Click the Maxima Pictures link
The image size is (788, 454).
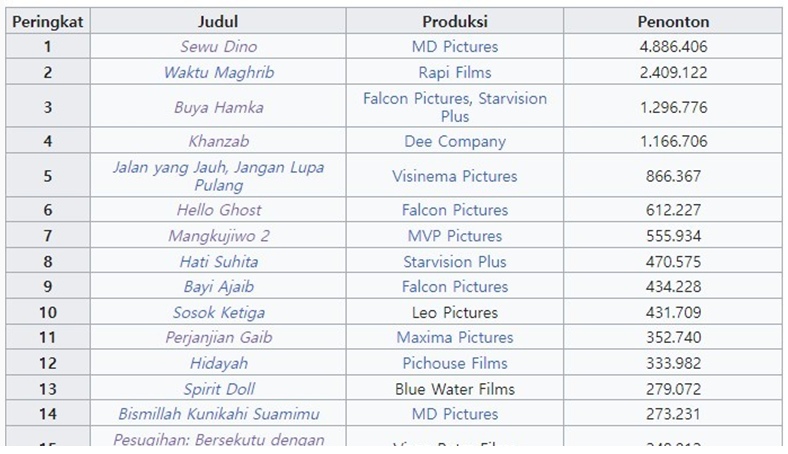click(454, 338)
